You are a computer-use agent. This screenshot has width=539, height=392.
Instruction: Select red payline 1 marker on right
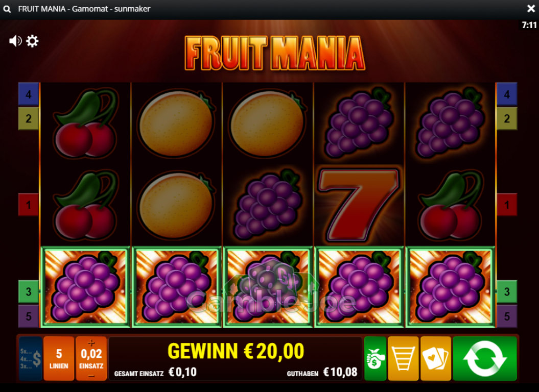point(507,205)
